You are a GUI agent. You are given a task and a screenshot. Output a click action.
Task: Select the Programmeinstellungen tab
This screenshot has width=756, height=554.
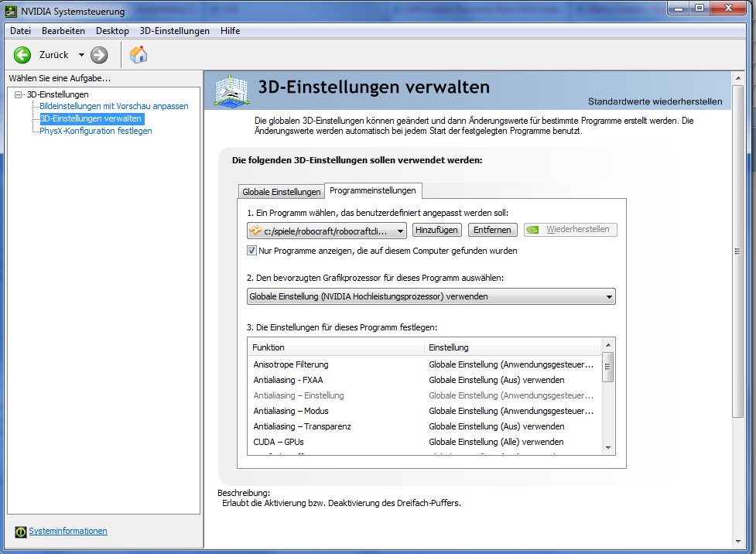coord(373,190)
